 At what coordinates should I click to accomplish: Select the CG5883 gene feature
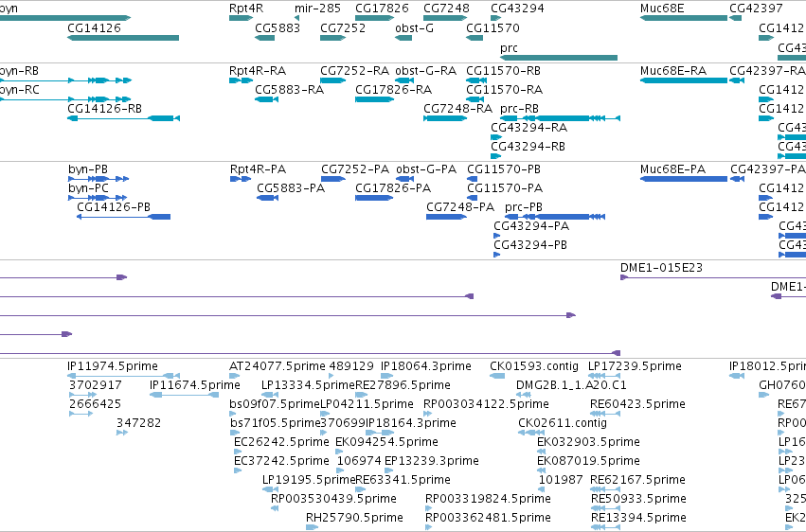tap(265, 38)
